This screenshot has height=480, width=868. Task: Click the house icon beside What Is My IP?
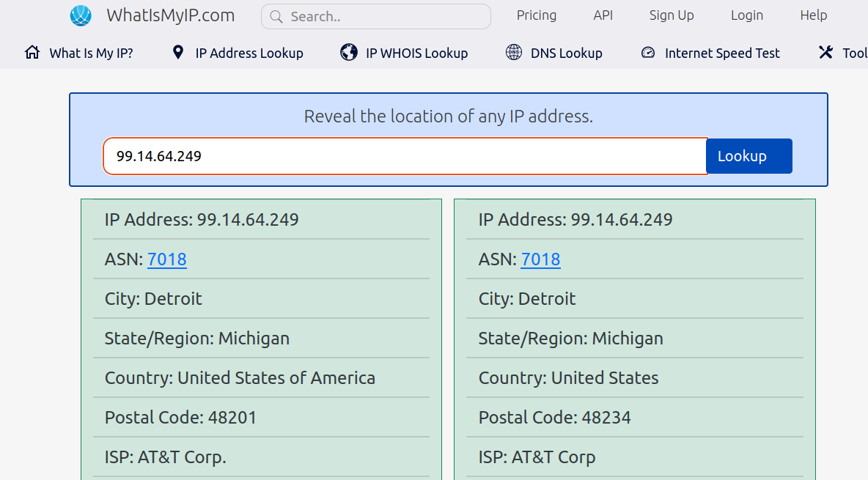coord(32,53)
